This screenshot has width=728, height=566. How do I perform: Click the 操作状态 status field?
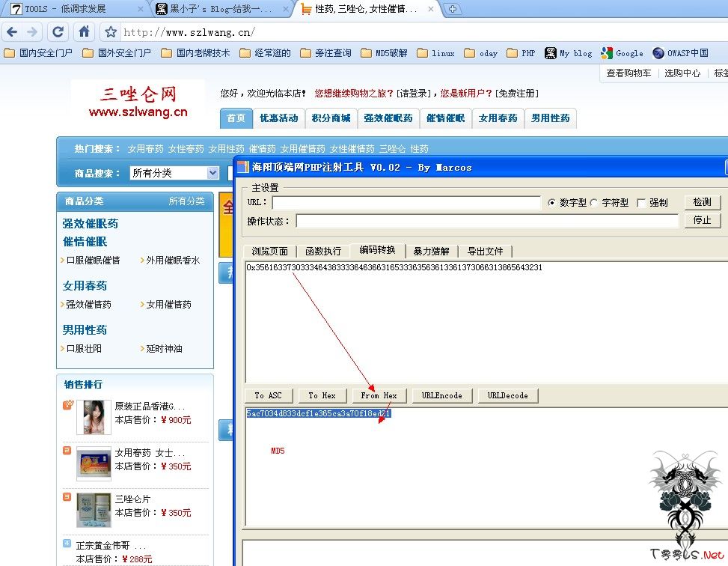(487, 221)
